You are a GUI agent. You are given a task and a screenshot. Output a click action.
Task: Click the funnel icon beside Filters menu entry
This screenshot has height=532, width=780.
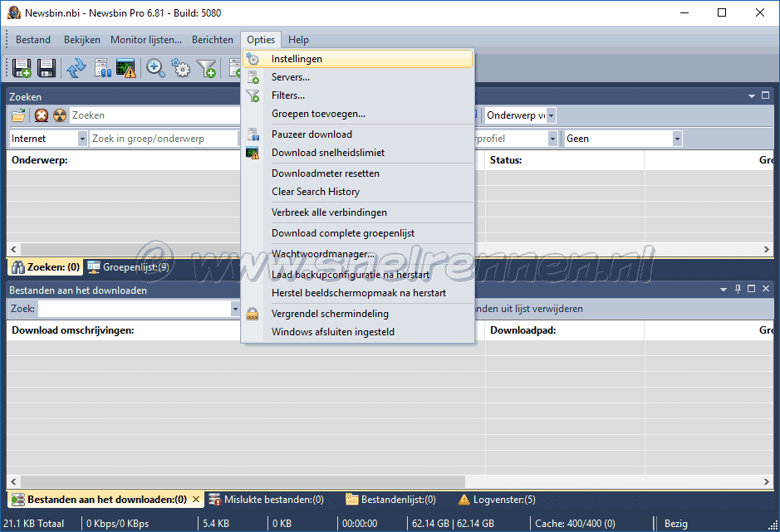point(253,95)
